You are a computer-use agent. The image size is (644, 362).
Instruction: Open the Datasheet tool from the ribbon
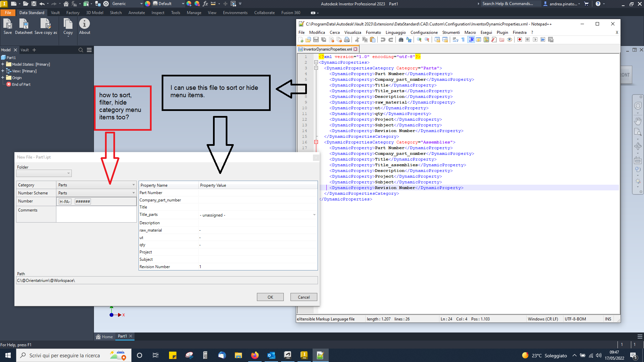(23, 26)
